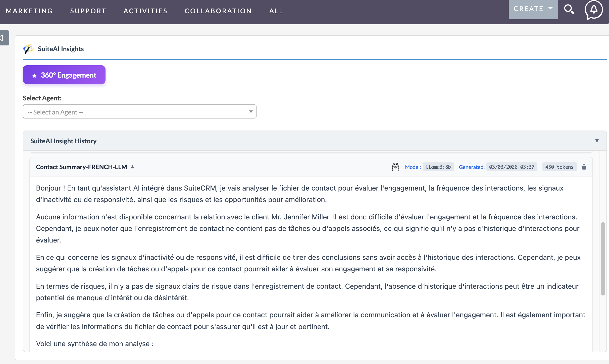Delete the French contact summary with the trash icon

pyautogui.click(x=584, y=167)
